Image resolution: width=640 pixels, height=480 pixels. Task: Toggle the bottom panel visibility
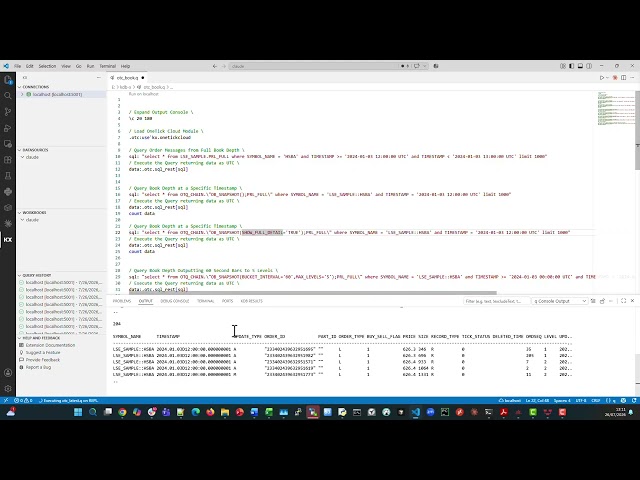pyautogui.click(x=580, y=66)
